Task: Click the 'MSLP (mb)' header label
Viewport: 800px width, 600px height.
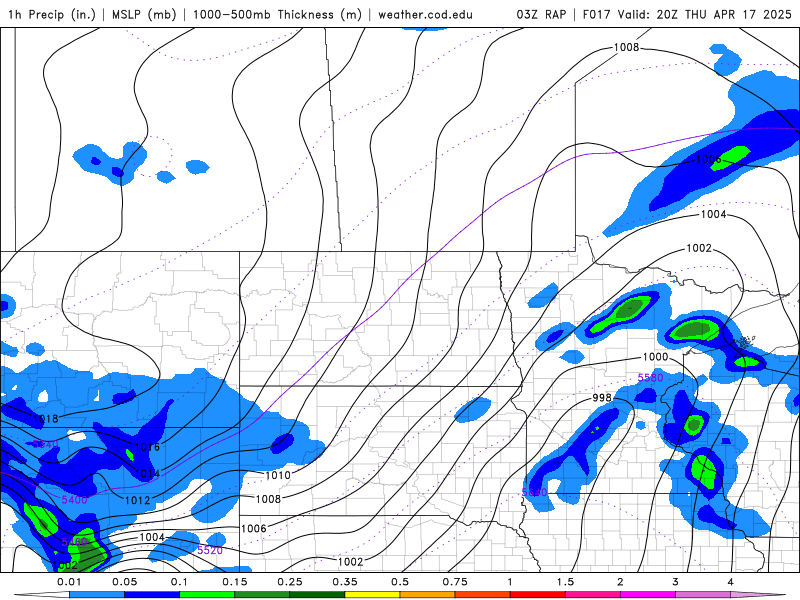Action: pyautogui.click(x=144, y=14)
